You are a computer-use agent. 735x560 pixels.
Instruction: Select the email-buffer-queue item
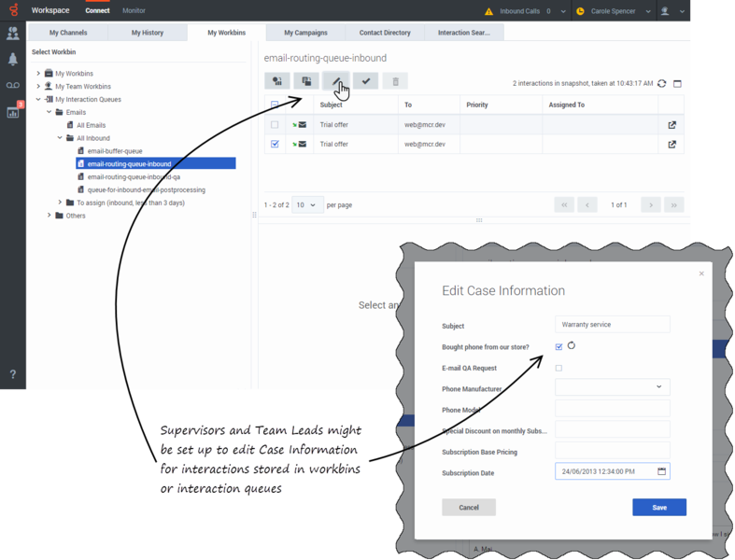pos(114,151)
